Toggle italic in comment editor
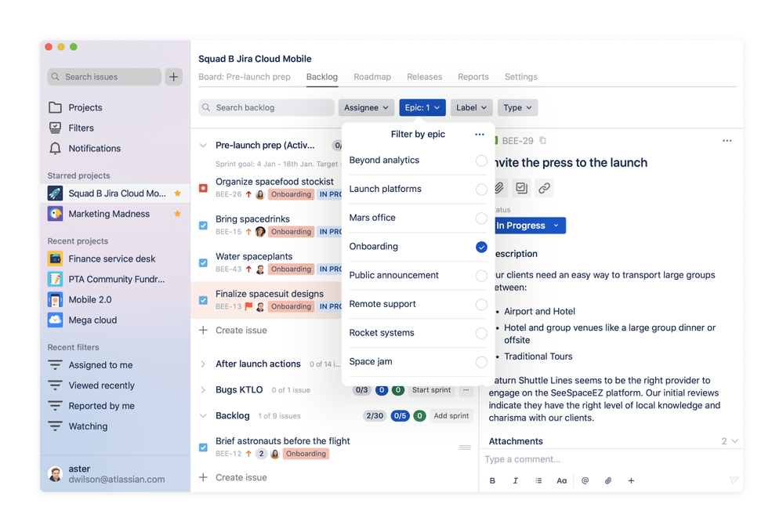The image size is (783, 532). [516, 480]
